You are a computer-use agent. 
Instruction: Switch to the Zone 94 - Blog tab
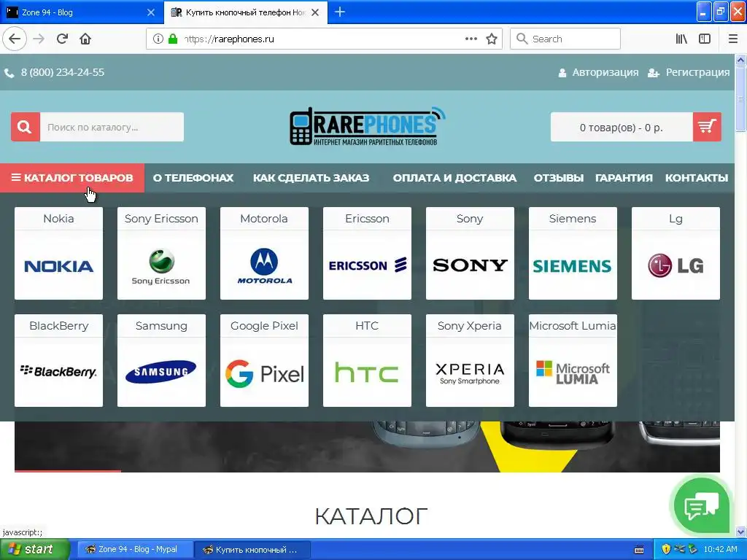[81, 12]
